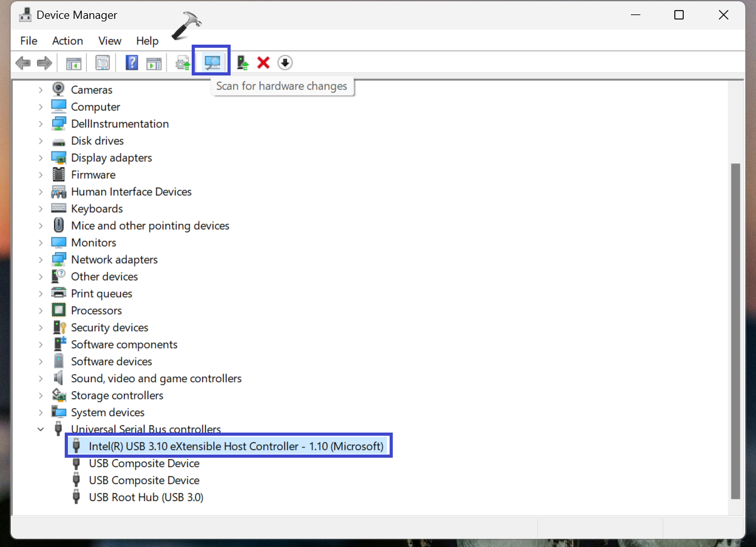Click the blue question mark Help icon
The height and width of the screenshot is (547, 756).
point(132,63)
